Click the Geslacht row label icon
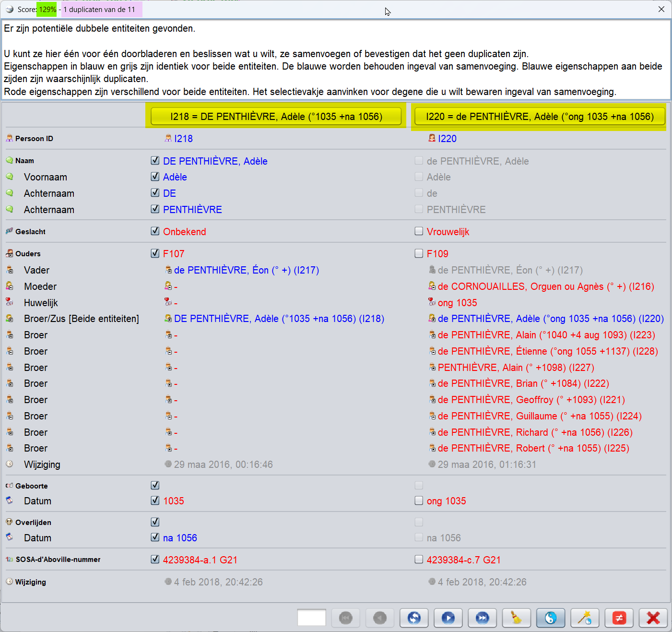 pos(10,231)
